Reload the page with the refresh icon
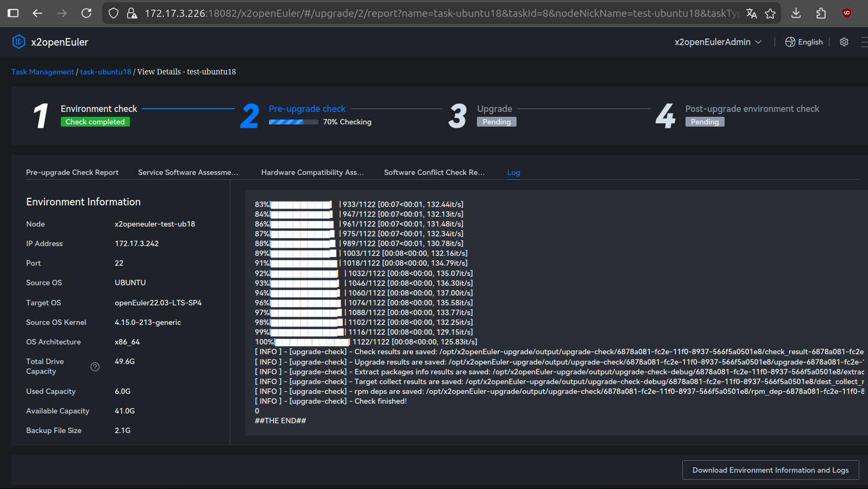Viewport: 868px width, 489px height. 86,13
